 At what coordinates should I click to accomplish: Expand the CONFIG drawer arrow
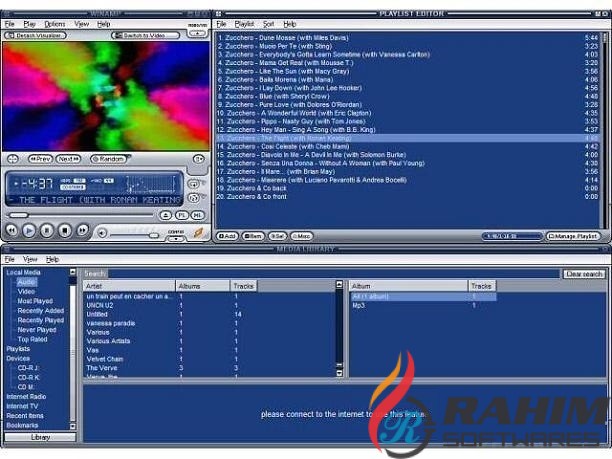click(x=176, y=239)
